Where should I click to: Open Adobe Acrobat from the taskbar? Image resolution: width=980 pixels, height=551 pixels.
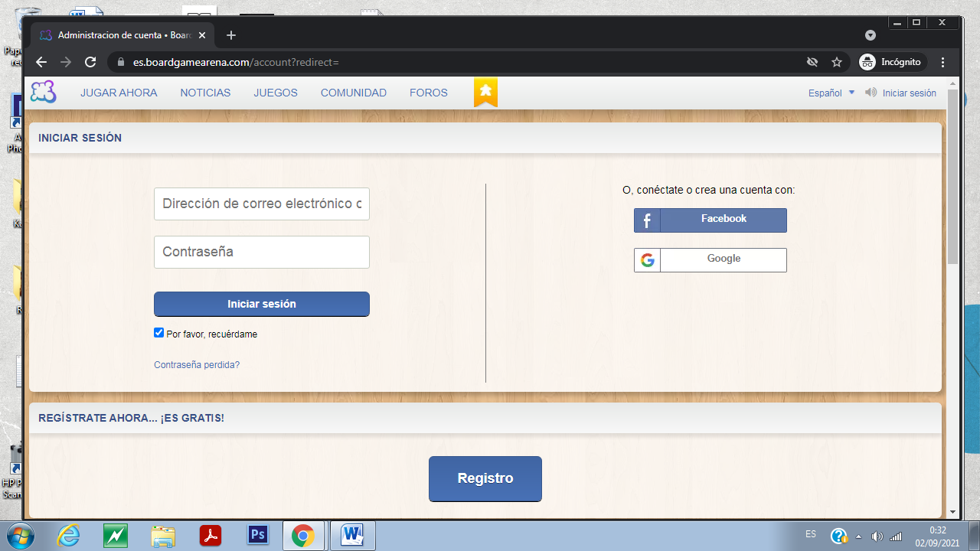coord(211,536)
